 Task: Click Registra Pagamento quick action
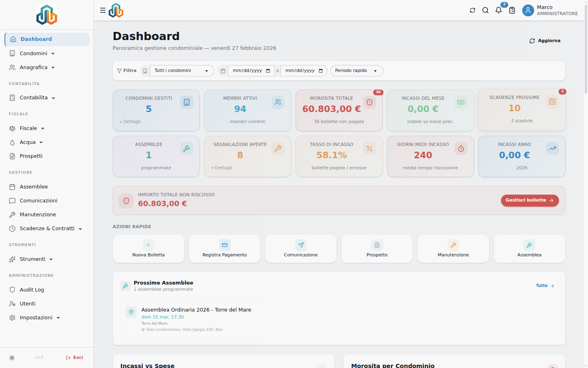click(x=225, y=249)
